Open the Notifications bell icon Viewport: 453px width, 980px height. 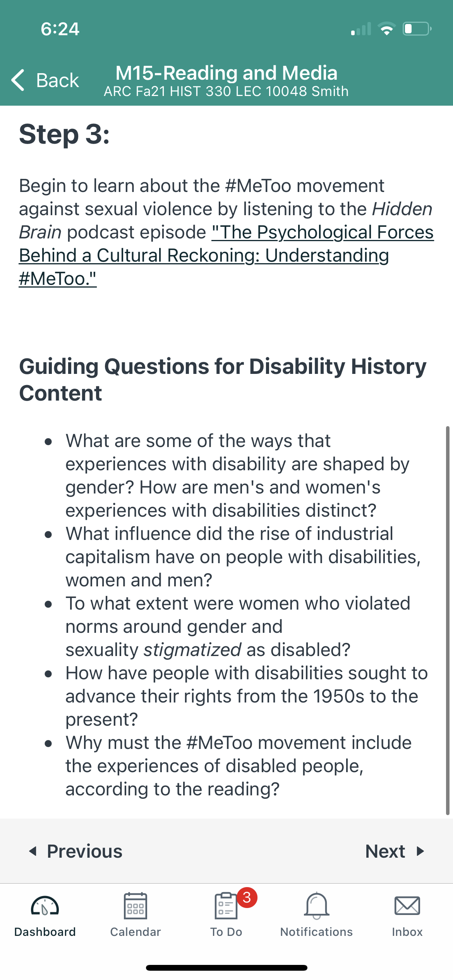pos(317,906)
